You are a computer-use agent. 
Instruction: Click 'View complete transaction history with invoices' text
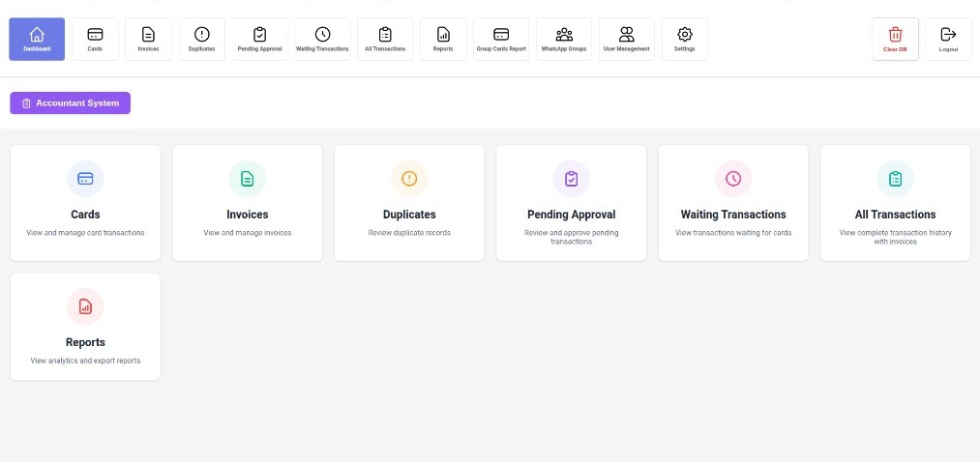pyautogui.click(x=895, y=237)
